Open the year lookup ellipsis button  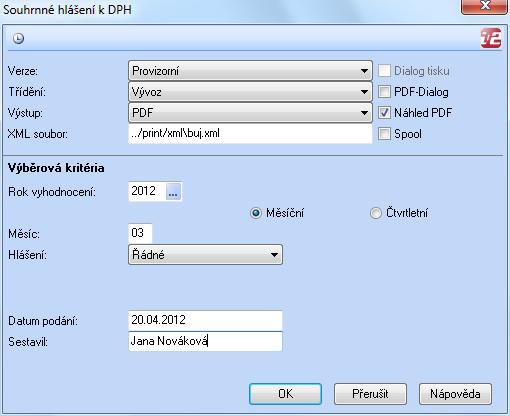173,191
